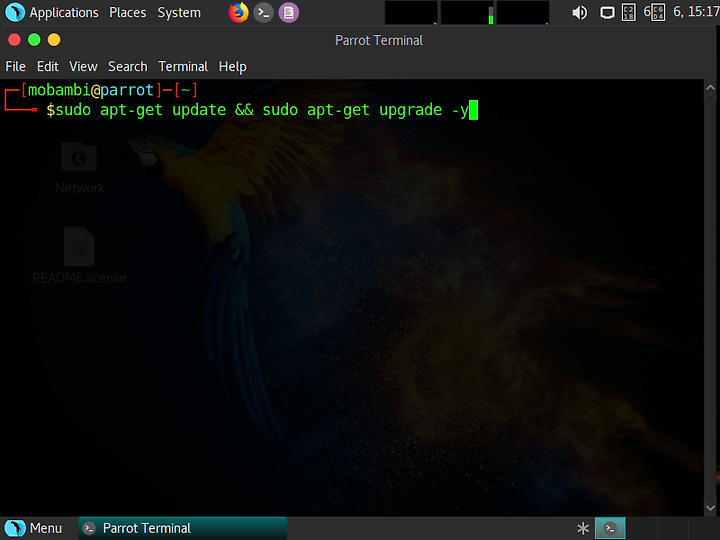Open the terminal File menu
The width and height of the screenshot is (720, 540).
click(x=15, y=67)
